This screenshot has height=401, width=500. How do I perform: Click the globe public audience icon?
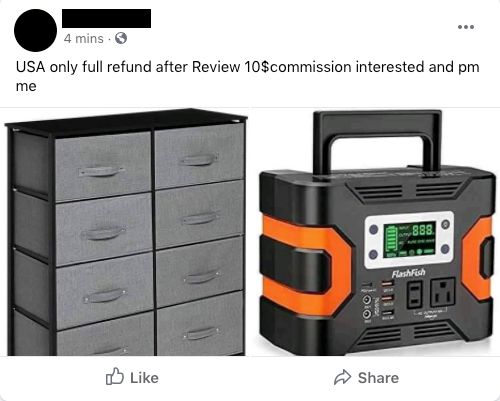[121, 38]
